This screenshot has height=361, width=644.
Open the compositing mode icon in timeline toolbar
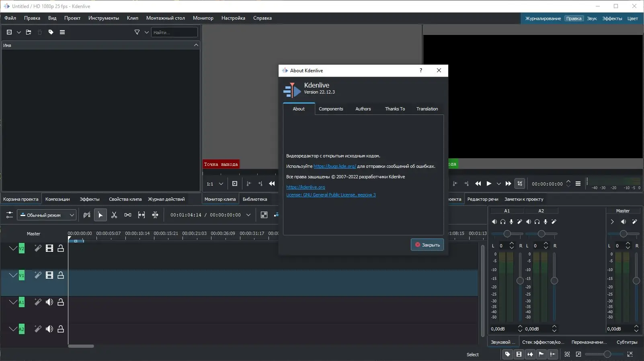[x=264, y=215]
